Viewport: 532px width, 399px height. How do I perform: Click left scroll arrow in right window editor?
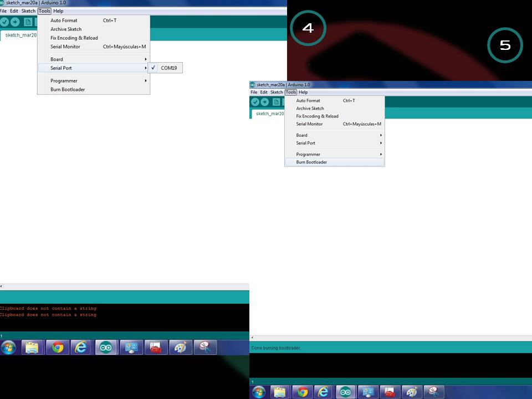(252, 337)
